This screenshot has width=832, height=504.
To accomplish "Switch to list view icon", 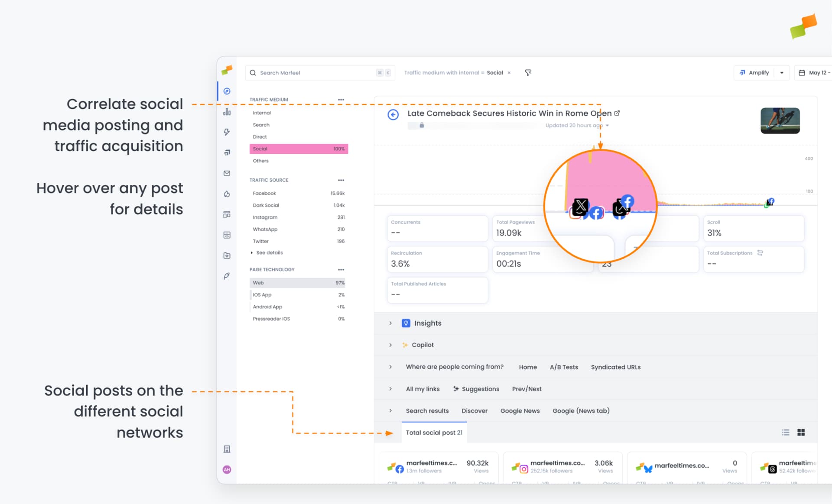I will pyautogui.click(x=786, y=432).
